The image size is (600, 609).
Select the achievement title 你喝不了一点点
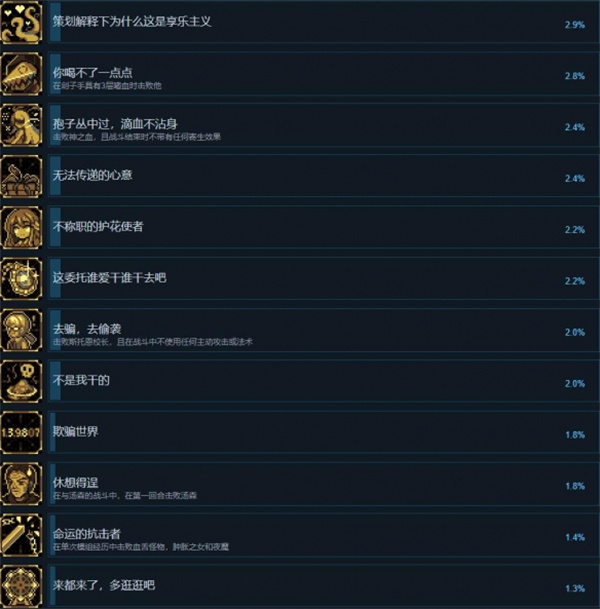[92, 73]
